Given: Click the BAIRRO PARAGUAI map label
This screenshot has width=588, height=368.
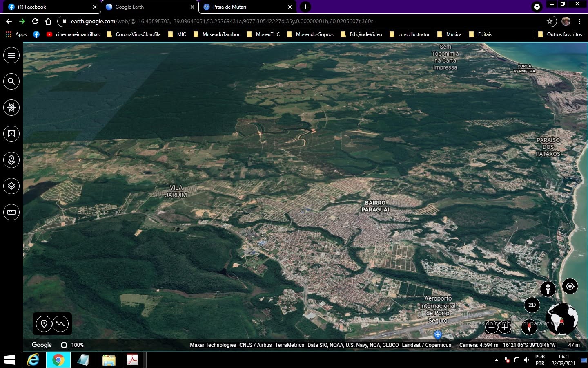Looking at the screenshot, I should coord(375,206).
